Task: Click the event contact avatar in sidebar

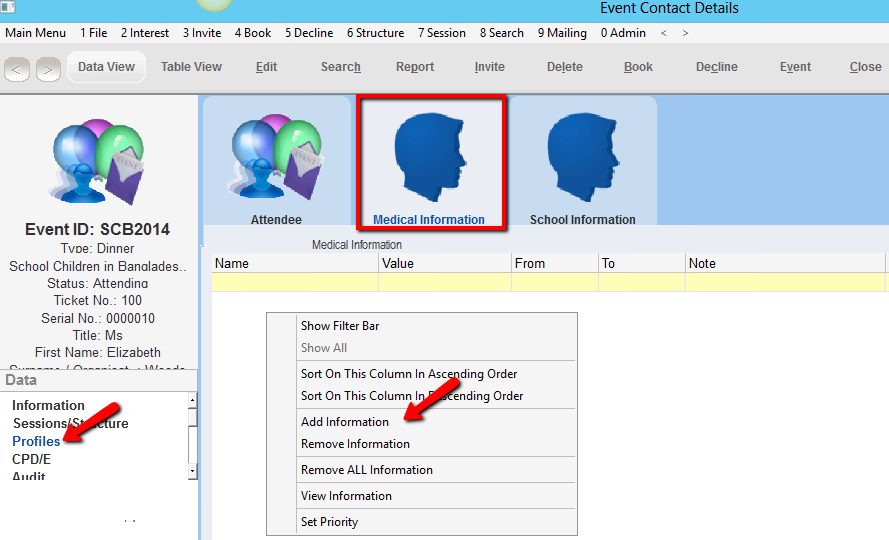Action: click(x=98, y=163)
